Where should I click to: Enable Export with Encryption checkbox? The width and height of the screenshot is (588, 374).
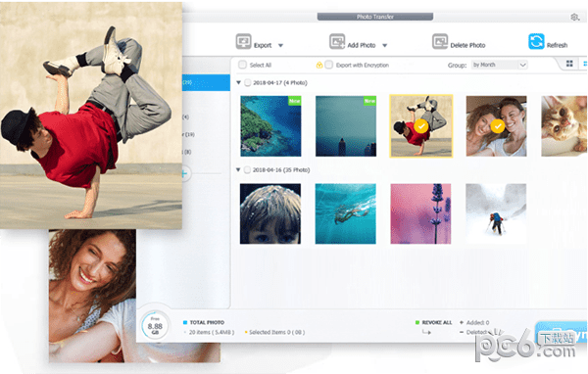(x=328, y=65)
